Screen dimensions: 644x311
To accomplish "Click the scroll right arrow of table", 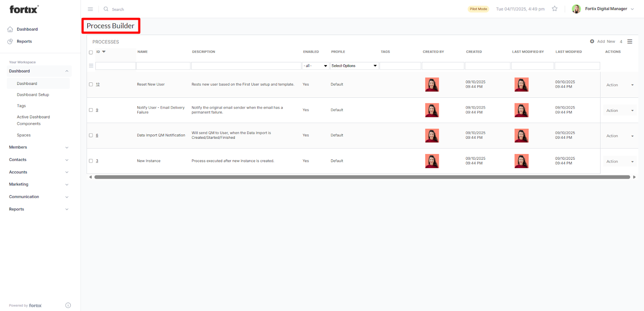I will click(634, 177).
